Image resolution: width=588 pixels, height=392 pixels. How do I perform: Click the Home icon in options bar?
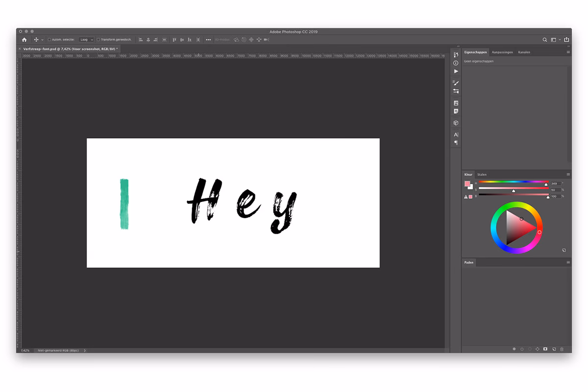24,40
